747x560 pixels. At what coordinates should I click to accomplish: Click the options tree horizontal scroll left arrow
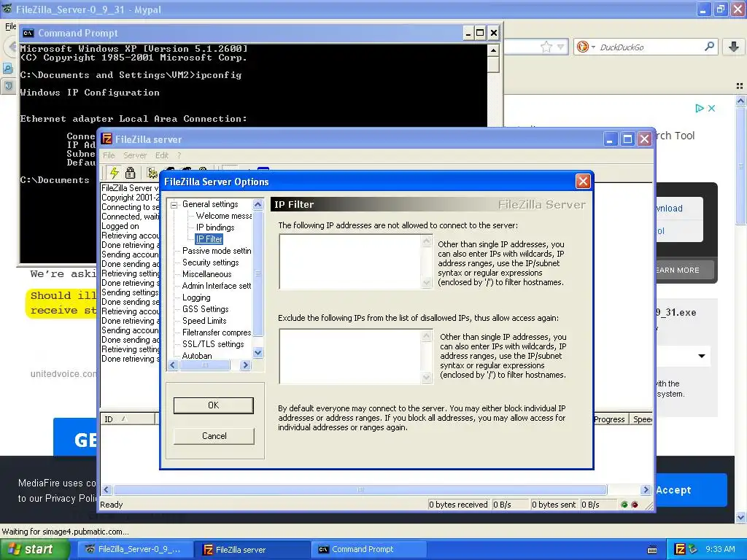coord(173,365)
